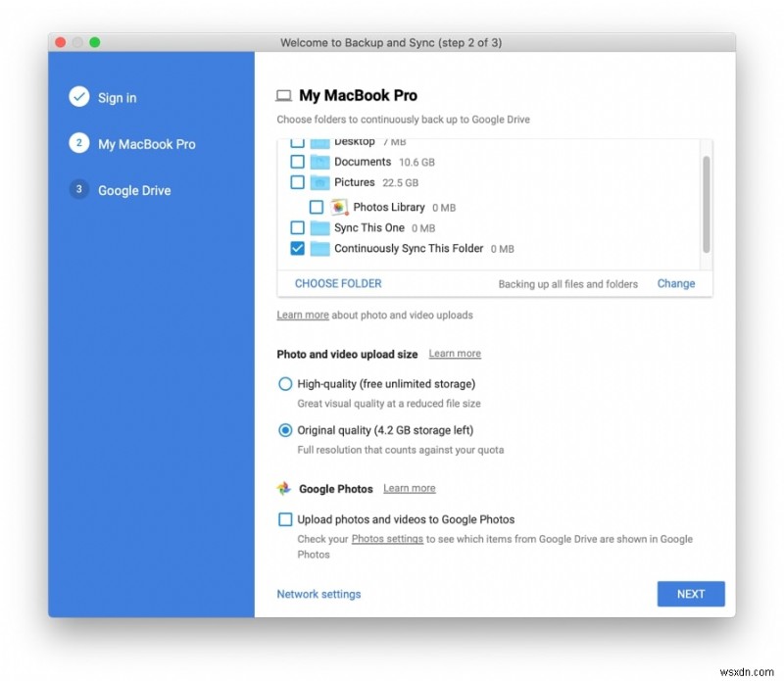Check the Photos Library item

[x=318, y=207]
